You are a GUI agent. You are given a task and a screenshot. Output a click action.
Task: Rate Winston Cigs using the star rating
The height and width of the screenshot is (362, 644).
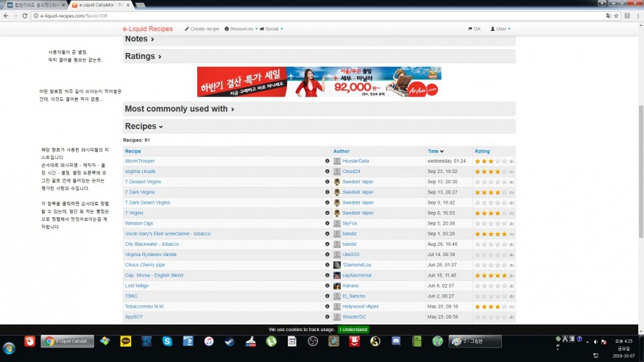click(491, 223)
